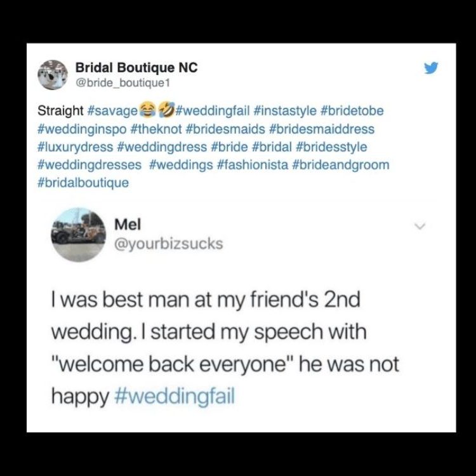476x476 pixels.
Task: Open the #luxurydress hashtag
Action: click(75, 147)
